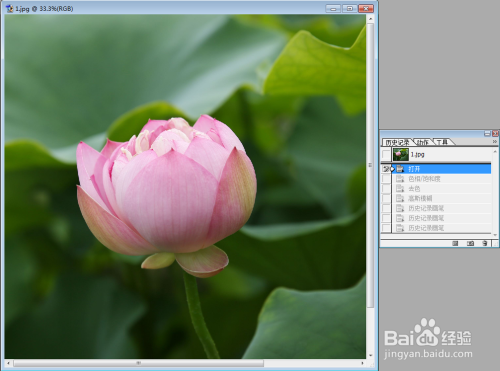Select the 色相/饱和度 history state
The height and width of the screenshot is (371, 500).
pyautogui.click(x=441, y=179)
